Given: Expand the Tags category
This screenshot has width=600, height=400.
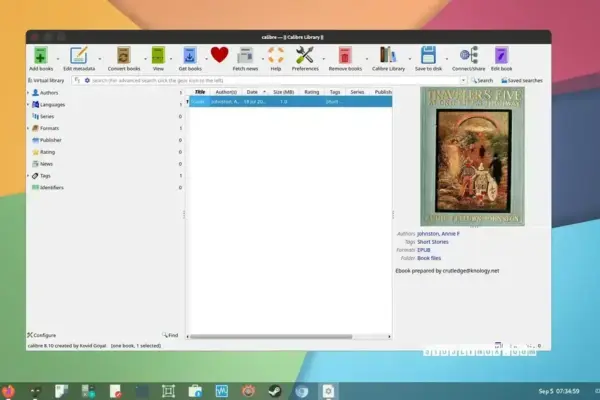Looking at the screenshot, I should coord(28,176).
